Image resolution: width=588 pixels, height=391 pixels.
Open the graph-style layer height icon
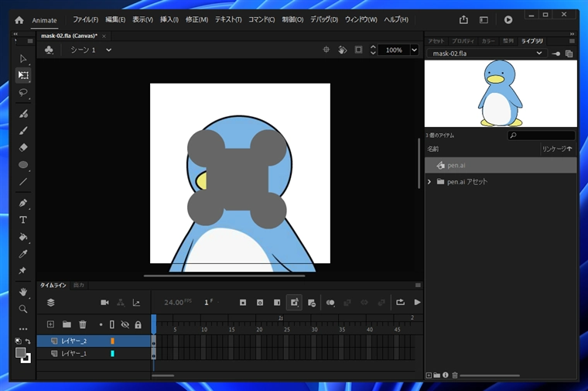pyautogui.click(x=136, y=303)
